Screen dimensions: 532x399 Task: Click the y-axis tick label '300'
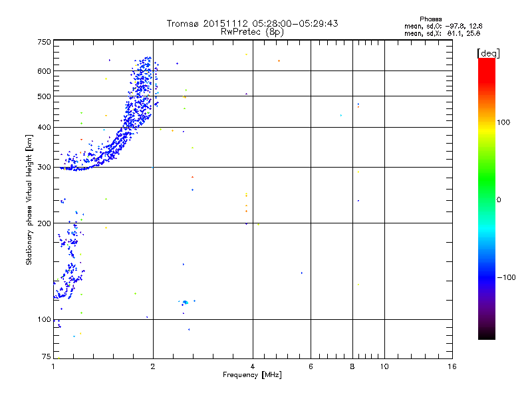coord(44,167)
